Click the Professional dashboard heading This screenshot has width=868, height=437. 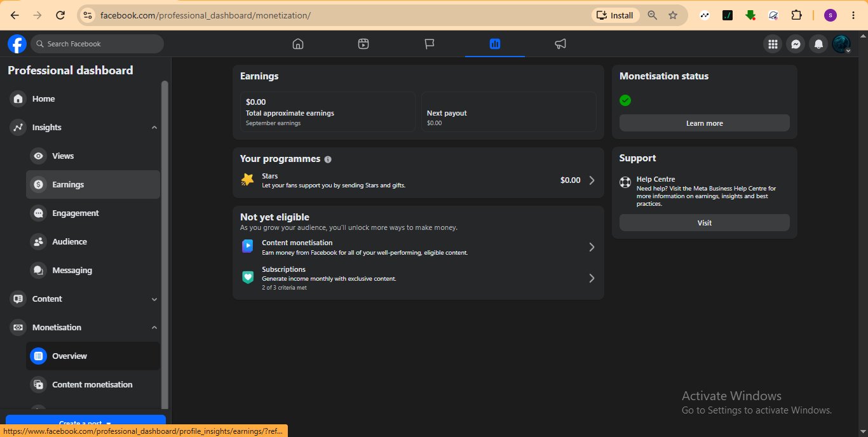(71, 71)
